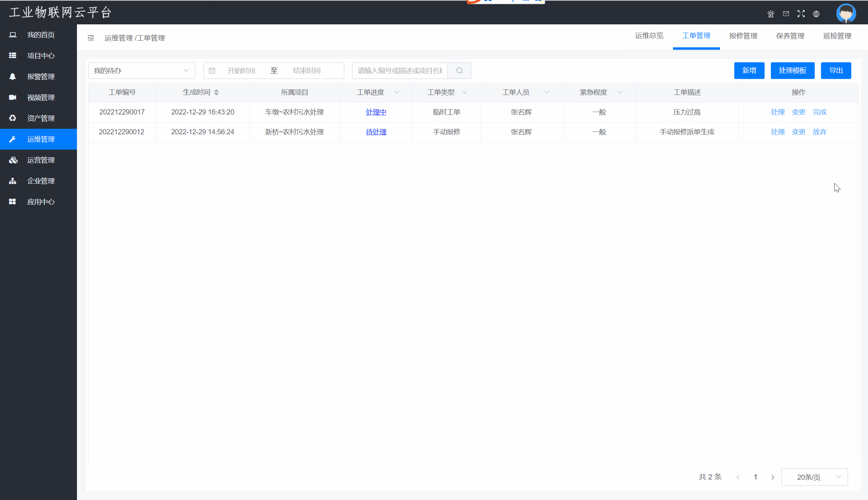Click 处理 for work order 202212290012
This screenshot has width=868, height=500.
(x=778, y=132)
